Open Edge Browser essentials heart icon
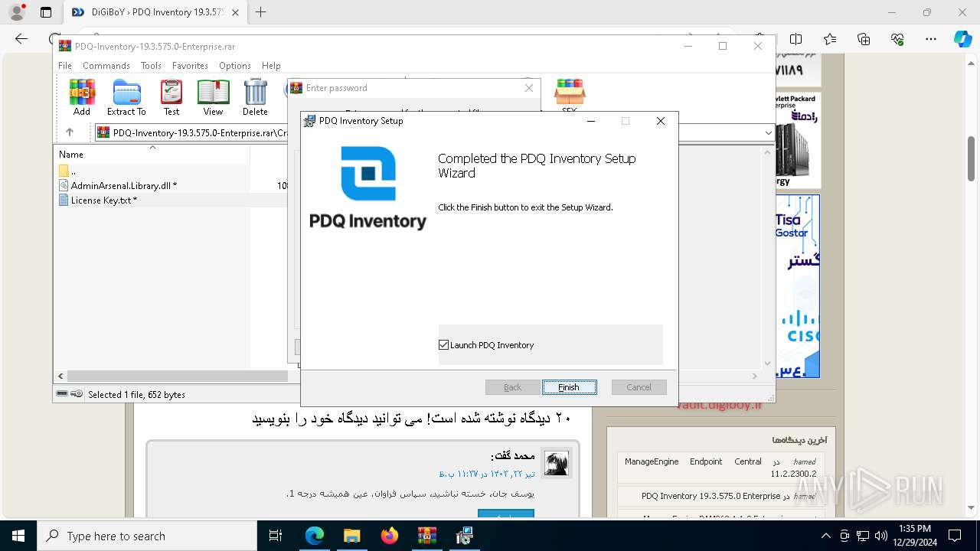 point(897,39)
